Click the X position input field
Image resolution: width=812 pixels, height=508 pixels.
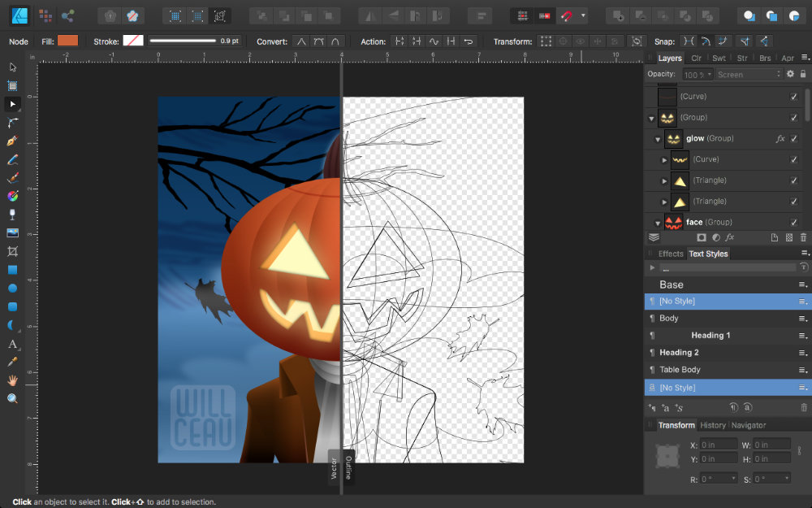pos(719,445)
